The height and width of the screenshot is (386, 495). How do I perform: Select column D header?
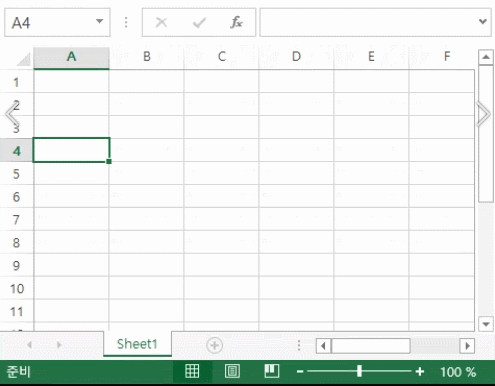296,57
